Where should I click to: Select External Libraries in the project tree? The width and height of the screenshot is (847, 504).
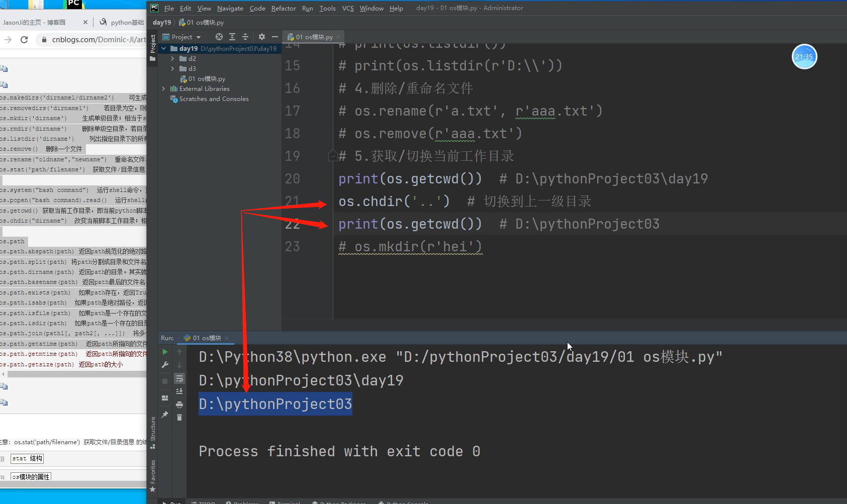pyautogui.click(x=200, y=89)
